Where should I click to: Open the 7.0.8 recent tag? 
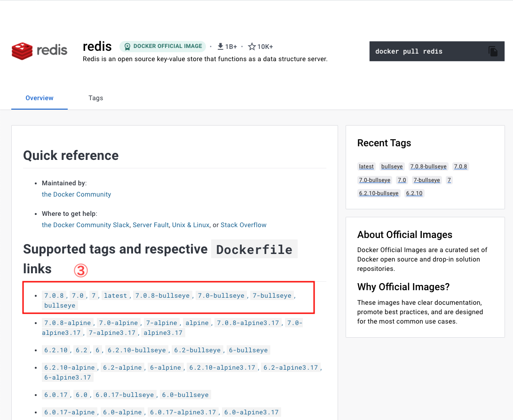pos(460,166)
